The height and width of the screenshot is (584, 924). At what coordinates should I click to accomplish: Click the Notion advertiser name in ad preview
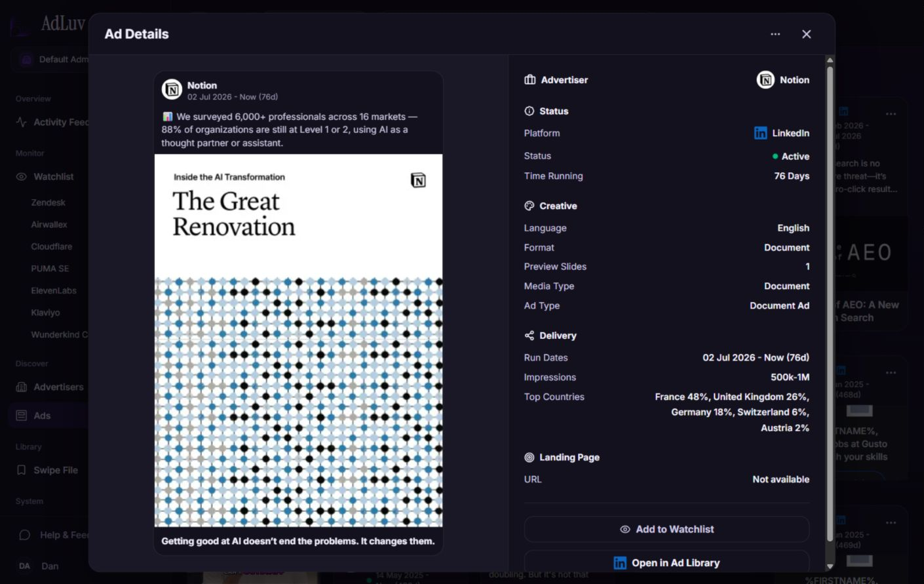pos(202,85)
